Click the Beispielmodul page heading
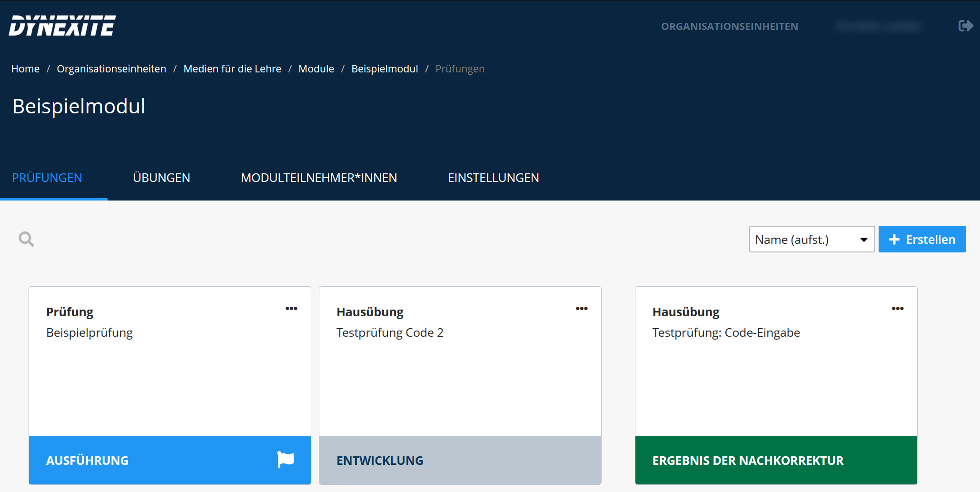 79,106
